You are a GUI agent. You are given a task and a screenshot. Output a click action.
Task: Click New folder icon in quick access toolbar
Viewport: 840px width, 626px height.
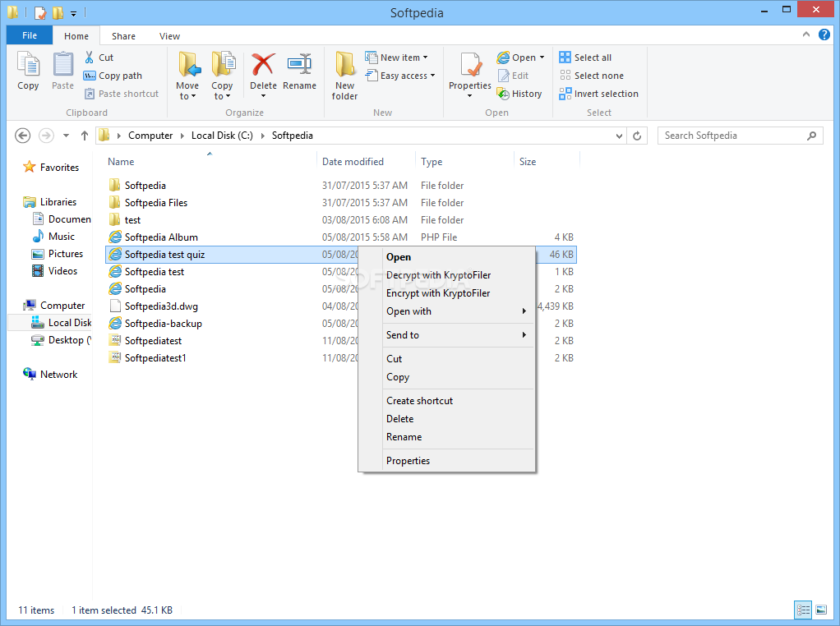(x=58, y=12)
